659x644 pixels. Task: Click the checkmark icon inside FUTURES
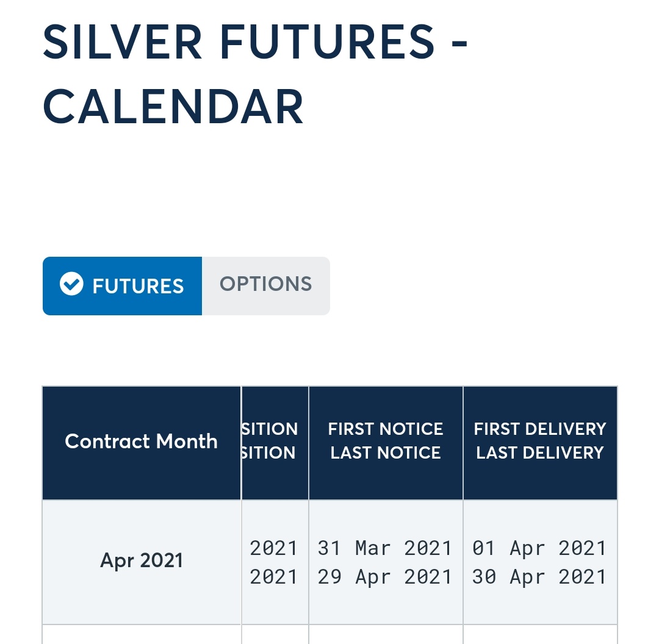(x=71, y=284)
